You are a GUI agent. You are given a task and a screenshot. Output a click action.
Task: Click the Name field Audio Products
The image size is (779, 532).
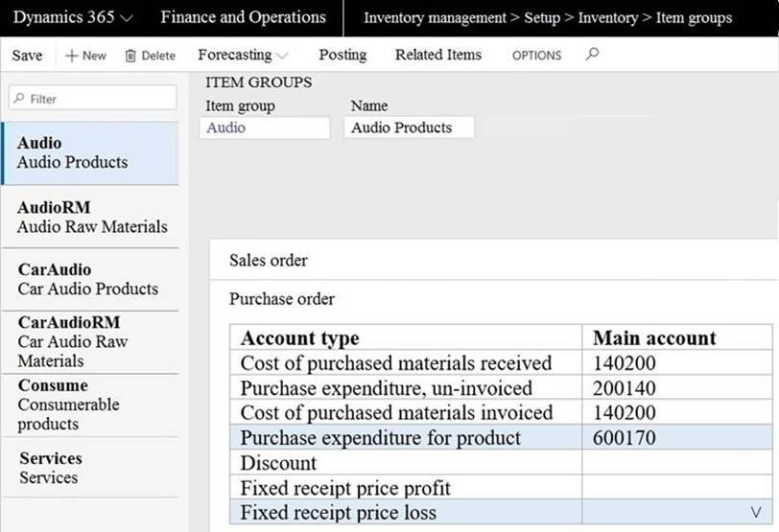(409, 127)
